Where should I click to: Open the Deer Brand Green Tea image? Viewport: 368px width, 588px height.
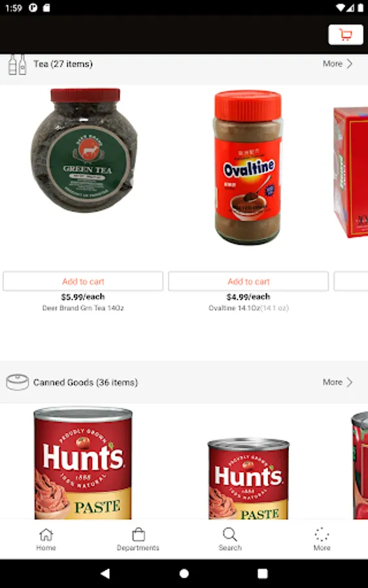click(84, 150)
